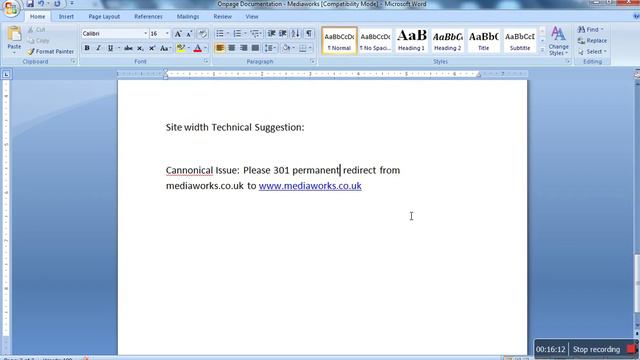The width and height of the screenshot is (640, 360).
Task: Open Paragraph dialog launcher
Action: (x=313, y=62)
